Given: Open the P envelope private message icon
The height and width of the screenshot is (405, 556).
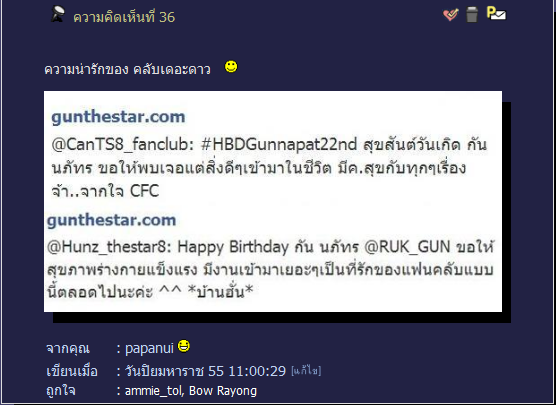Looking at the screenshot, I should pos(496,13).
